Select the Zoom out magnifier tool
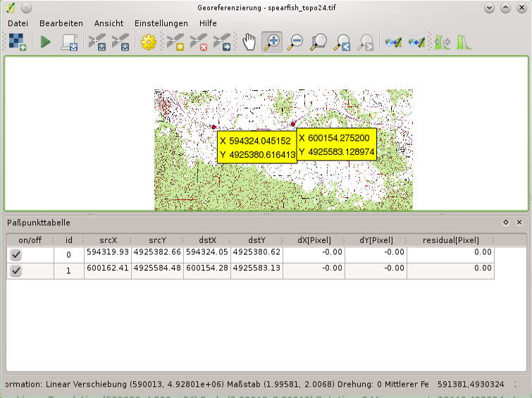The image size is (532, 398). pyautogui.click(x=295, y=42)
